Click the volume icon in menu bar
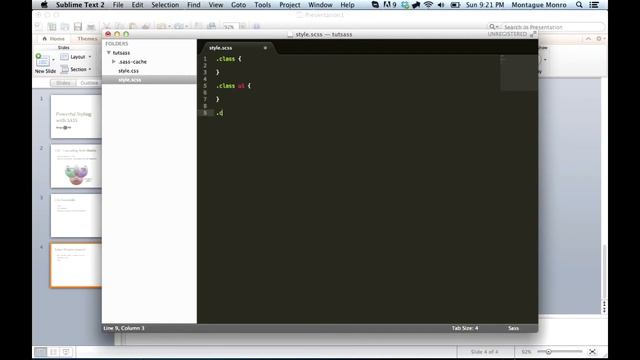This screenshot has width=640, height=360. [441, 5]
